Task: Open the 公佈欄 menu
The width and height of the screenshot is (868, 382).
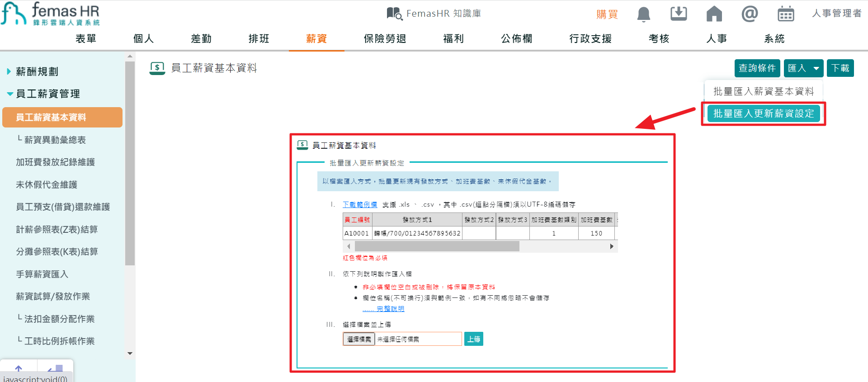Action: pos(517,38)
